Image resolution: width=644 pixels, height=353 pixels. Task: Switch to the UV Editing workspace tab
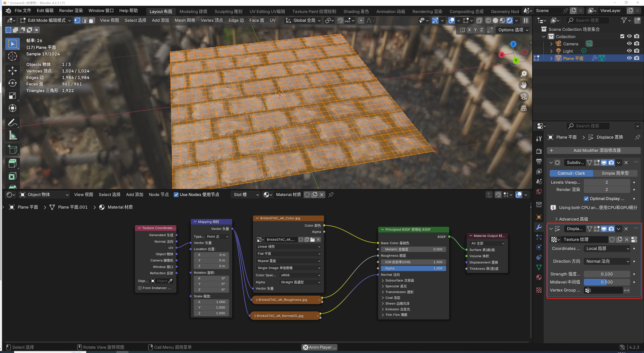[x=267, y=12]
